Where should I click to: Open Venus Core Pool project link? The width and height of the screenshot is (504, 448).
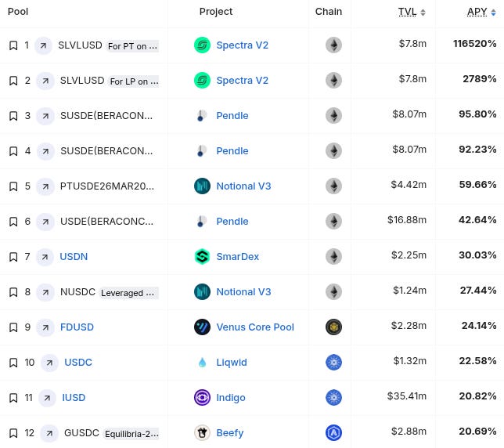[255, 327]
